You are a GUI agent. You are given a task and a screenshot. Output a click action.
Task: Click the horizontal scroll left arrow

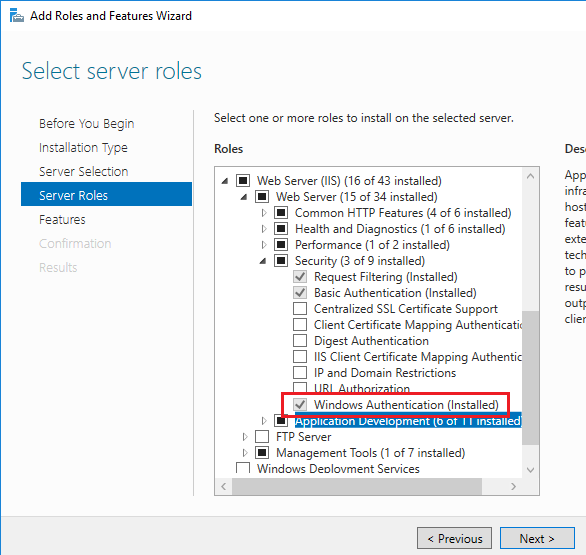(x=223, y=486)
